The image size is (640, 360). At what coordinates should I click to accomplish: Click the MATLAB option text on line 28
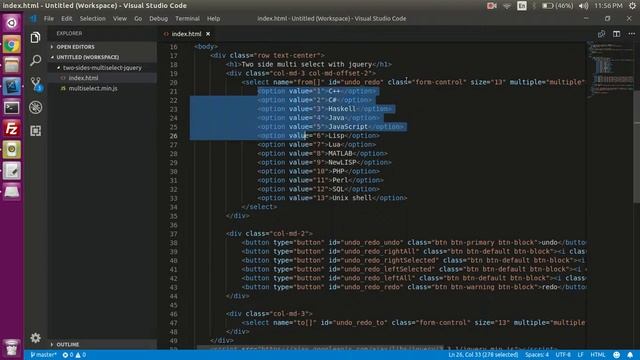[340, 153]
